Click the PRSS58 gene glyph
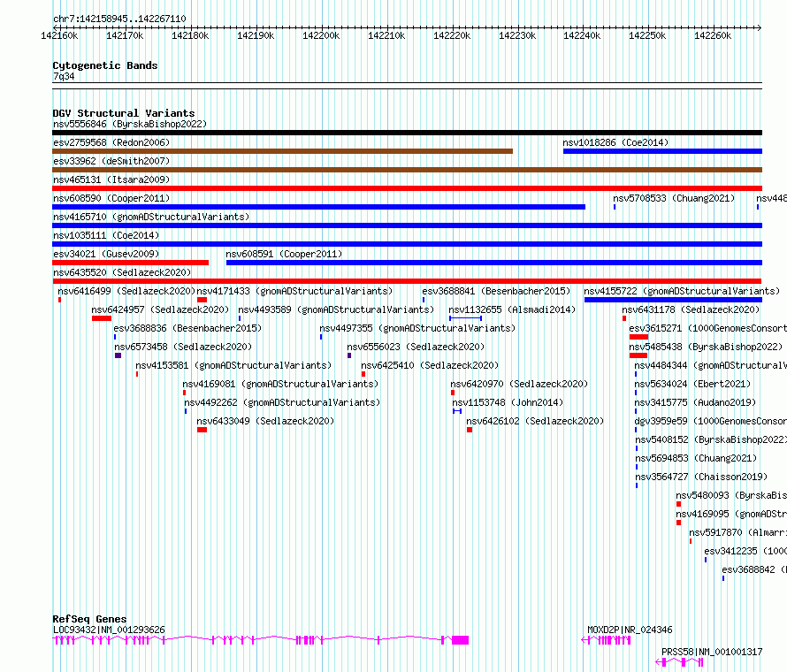This screenshot has width=787, height=672. tap(680, 662)
